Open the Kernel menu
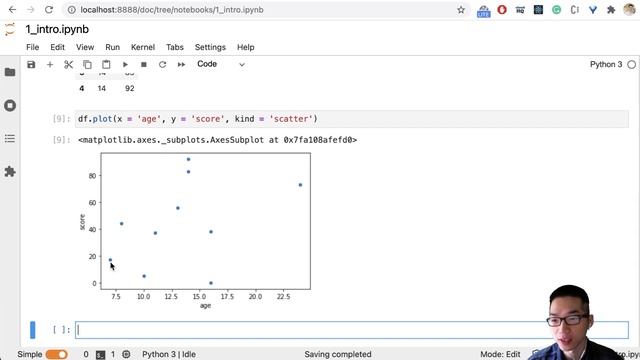Viewport: 640px width, 360px height. click(x=143, y=47)
